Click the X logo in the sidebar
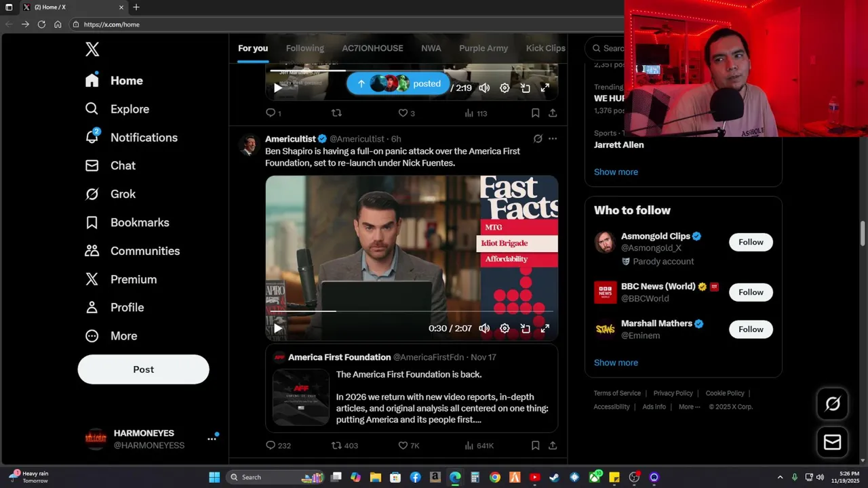868x488 pixels. pyautogui.click(x=92, y=49)
